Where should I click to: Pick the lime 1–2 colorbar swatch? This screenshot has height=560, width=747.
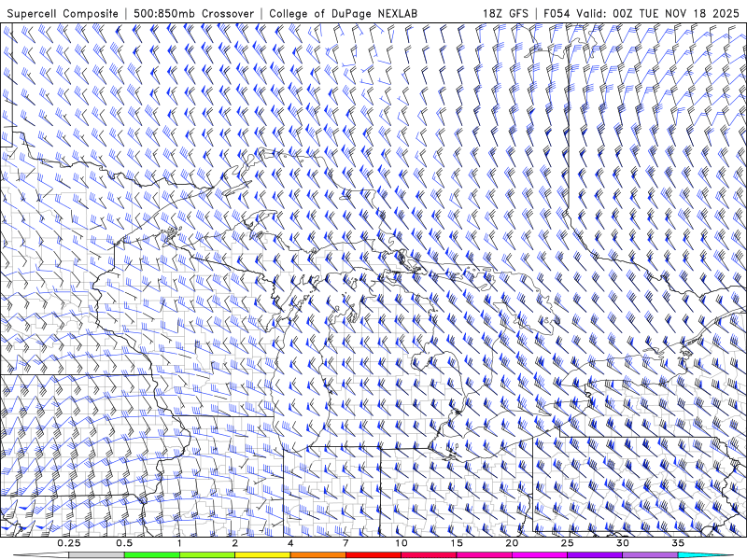click(207, 555)
